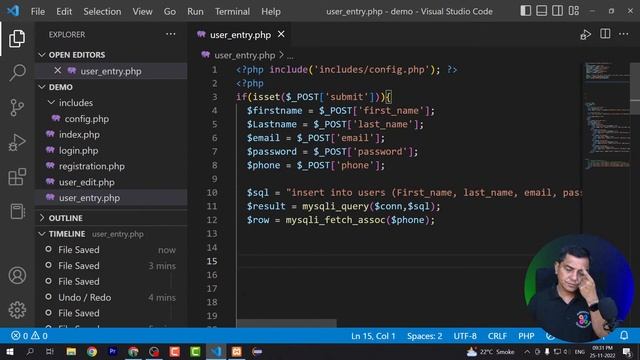Toggle the secondary side bar layout icon
This screenshot has height=360, width=640.
pyautogui.click(x=558, y=11)
